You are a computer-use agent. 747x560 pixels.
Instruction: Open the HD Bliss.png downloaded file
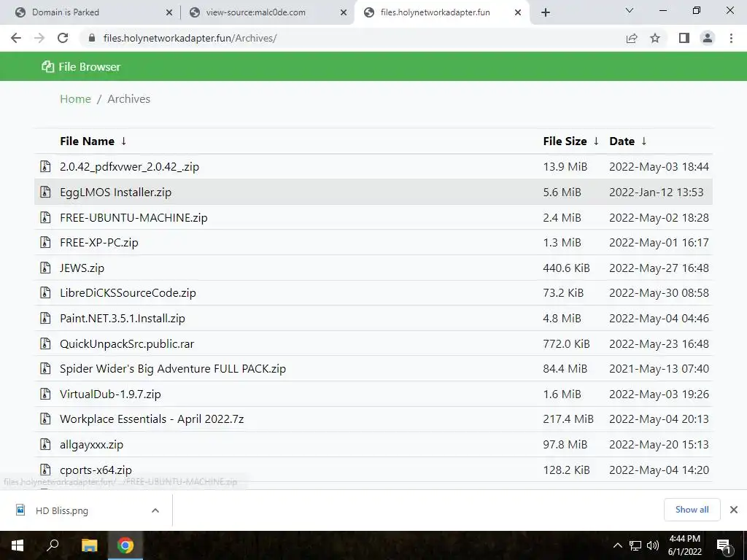click(62, 510)
